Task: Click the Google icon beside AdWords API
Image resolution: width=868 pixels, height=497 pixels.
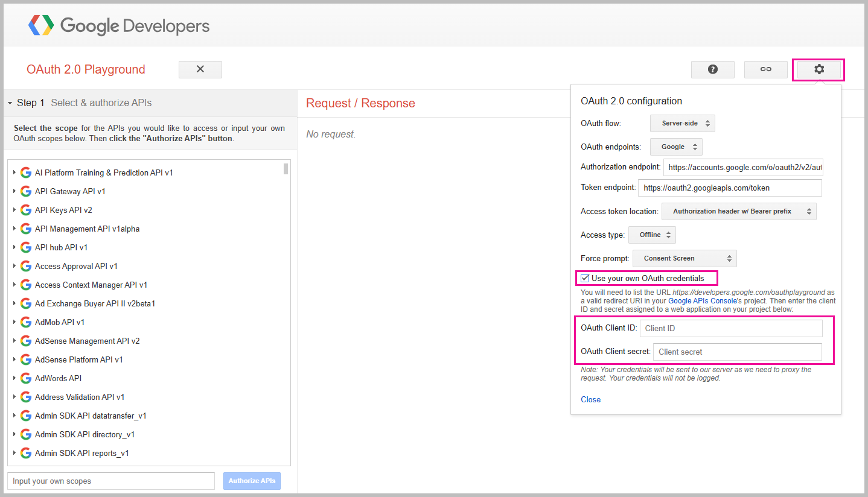Action: (x=26, y=378)
